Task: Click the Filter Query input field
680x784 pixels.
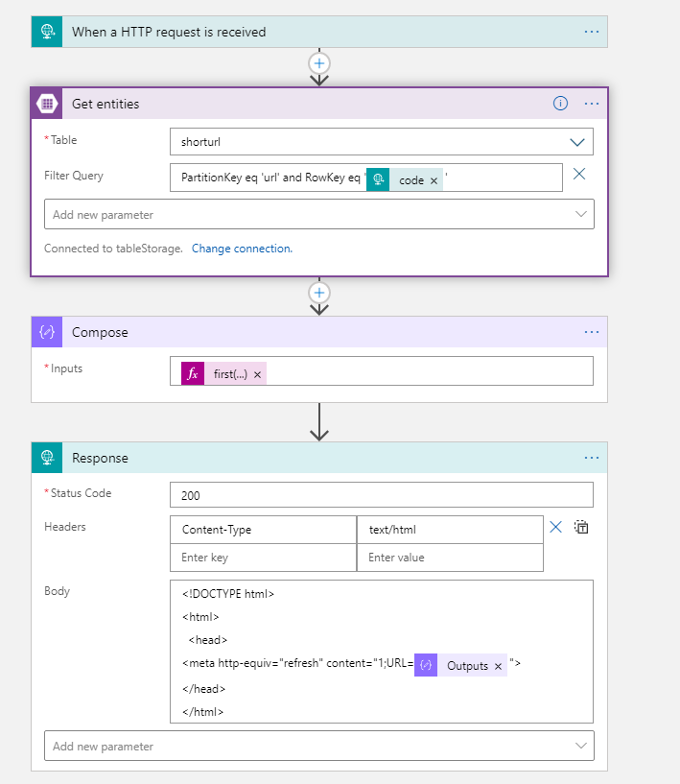Action: [366, 178]
